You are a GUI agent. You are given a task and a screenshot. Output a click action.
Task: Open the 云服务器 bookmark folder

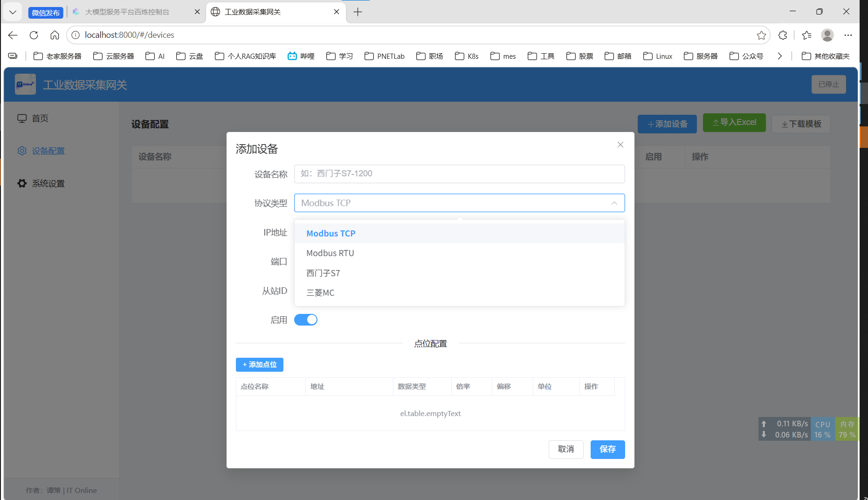[114, 56]
